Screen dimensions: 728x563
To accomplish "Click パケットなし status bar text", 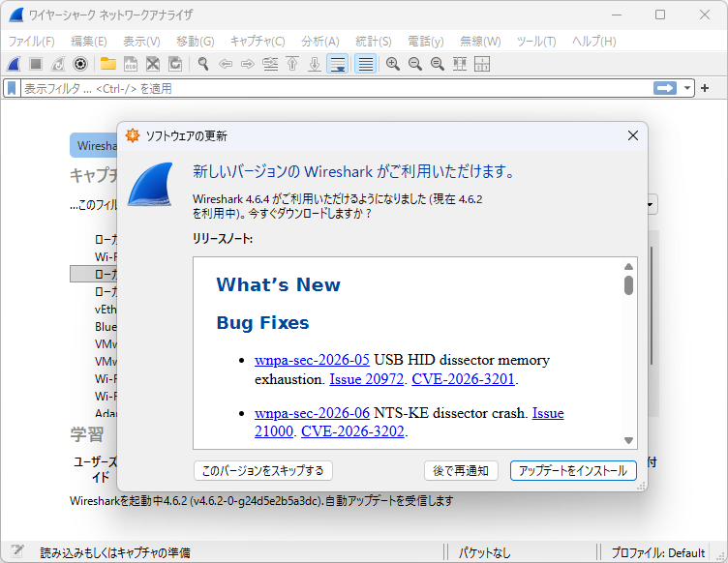I will pos(485,552).
